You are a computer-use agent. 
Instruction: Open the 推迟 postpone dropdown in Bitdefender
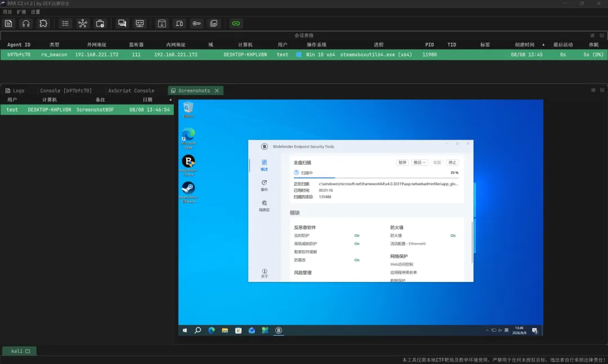pos(419,163)
